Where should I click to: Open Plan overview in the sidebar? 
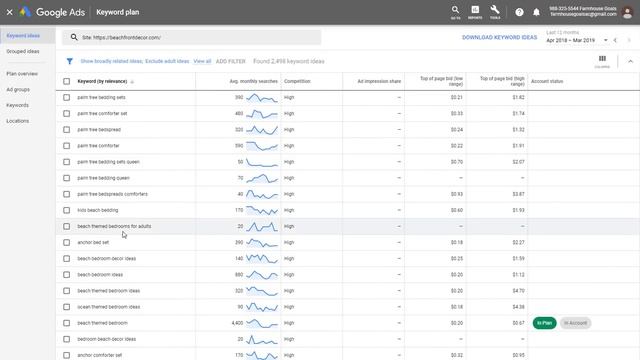tap(22, 74)
